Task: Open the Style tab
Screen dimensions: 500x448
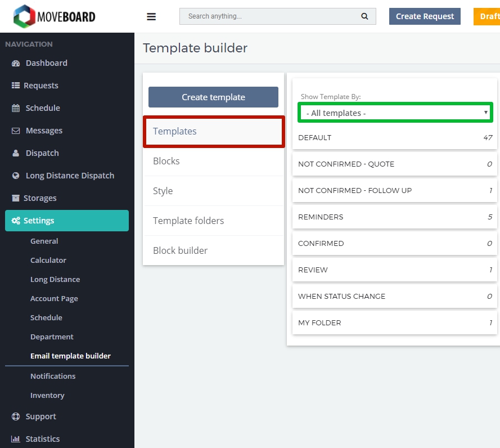Action: (x=214, y=191)
